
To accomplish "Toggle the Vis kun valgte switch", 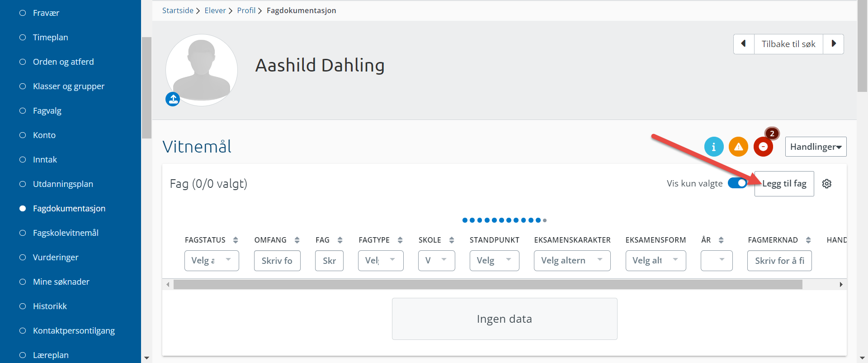I will (738, 183).
